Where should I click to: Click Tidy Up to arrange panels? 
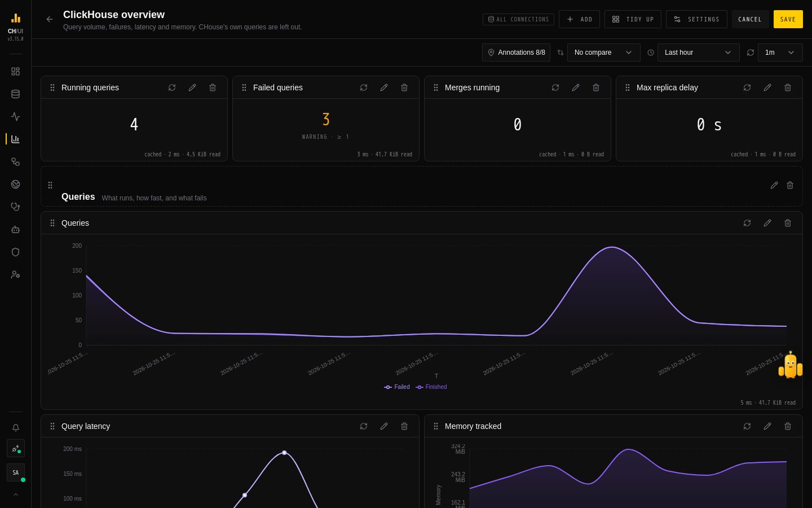633,19
